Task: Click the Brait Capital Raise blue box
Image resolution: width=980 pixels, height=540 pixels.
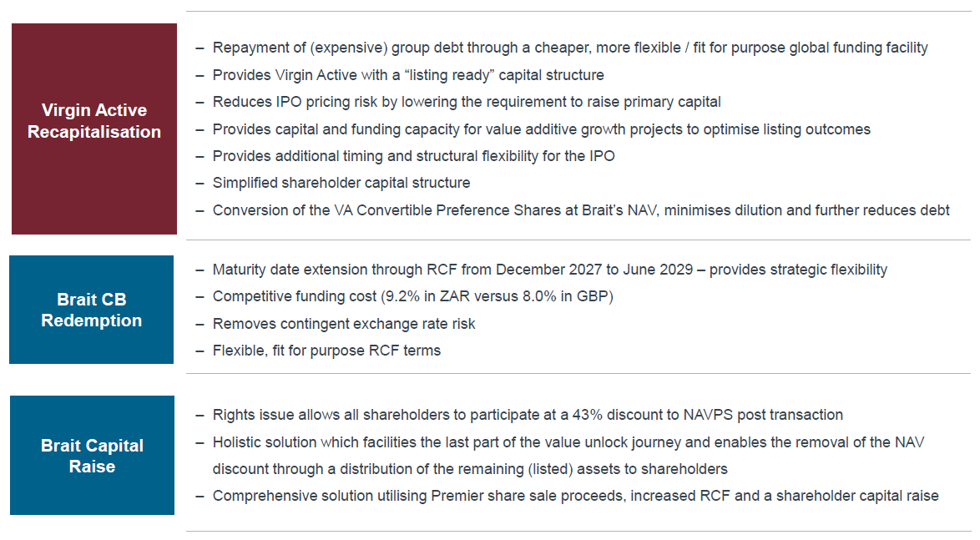Action: [92, 455]
